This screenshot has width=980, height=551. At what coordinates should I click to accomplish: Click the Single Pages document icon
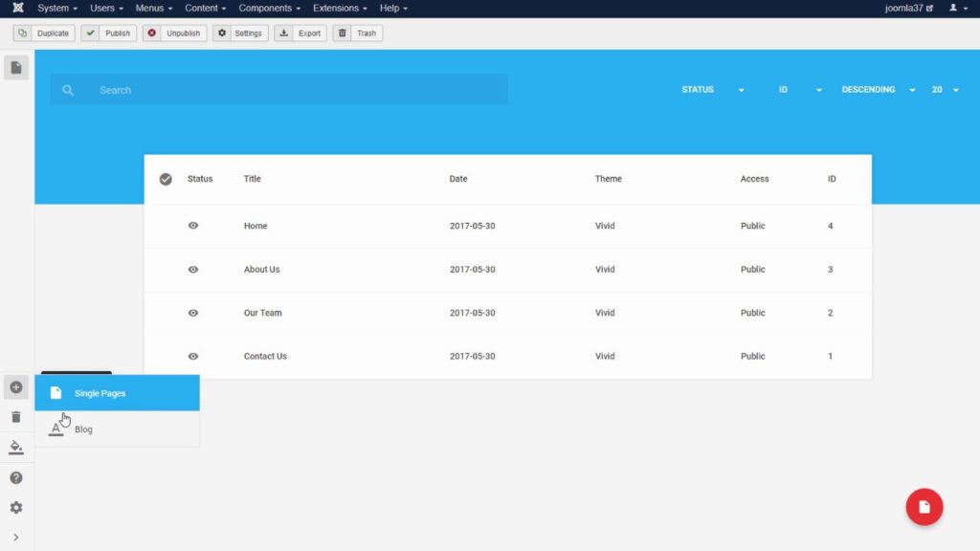point(56,393)
